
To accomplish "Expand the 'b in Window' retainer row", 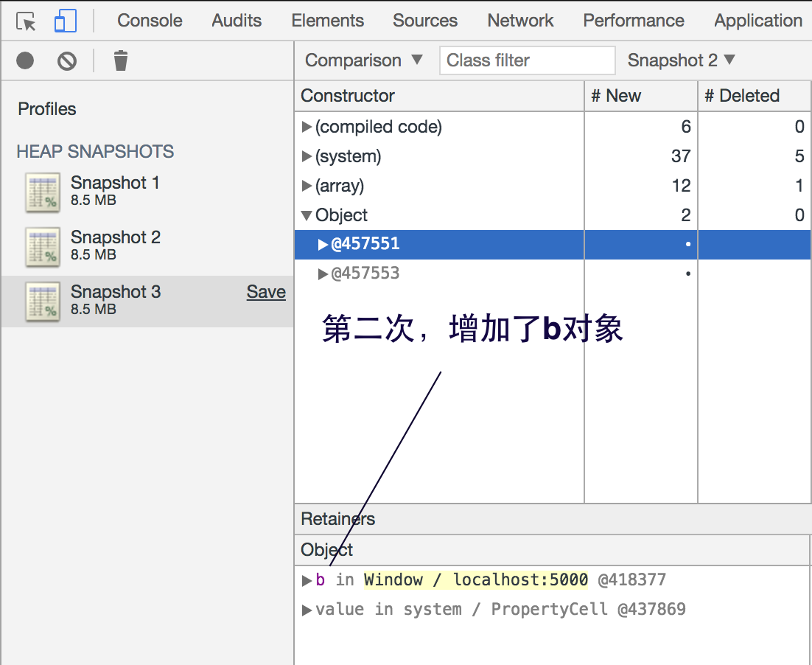I will tap(307, 580).
